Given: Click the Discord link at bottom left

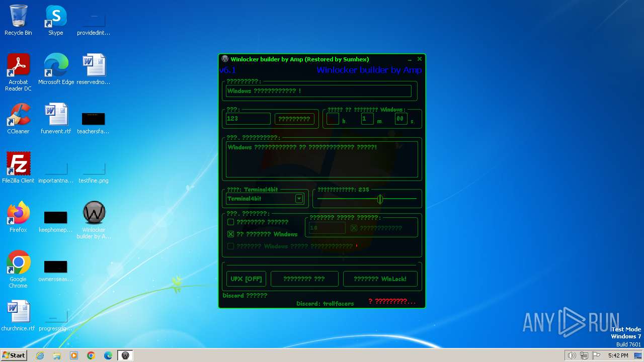Looking at the screenshot, I should [245, 296].
